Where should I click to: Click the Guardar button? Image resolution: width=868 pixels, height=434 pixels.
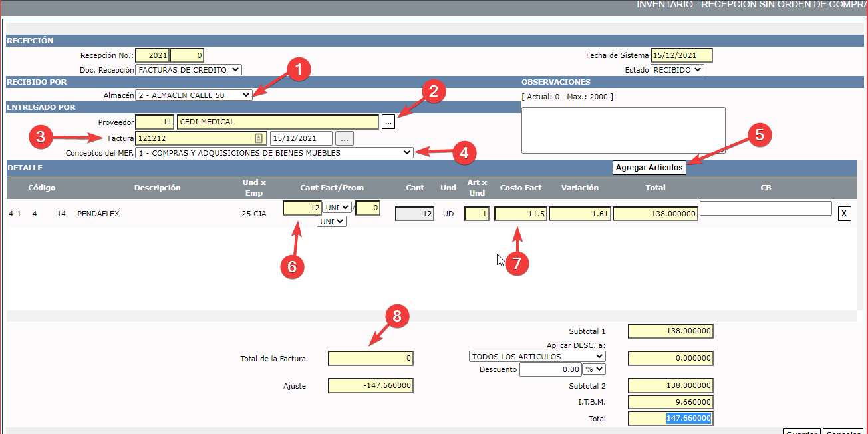point(801,431)
